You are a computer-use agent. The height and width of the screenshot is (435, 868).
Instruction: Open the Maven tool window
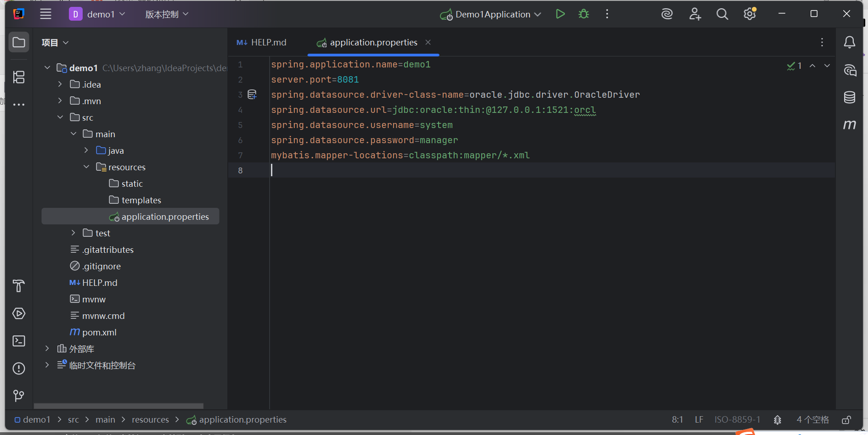[850, 124]
